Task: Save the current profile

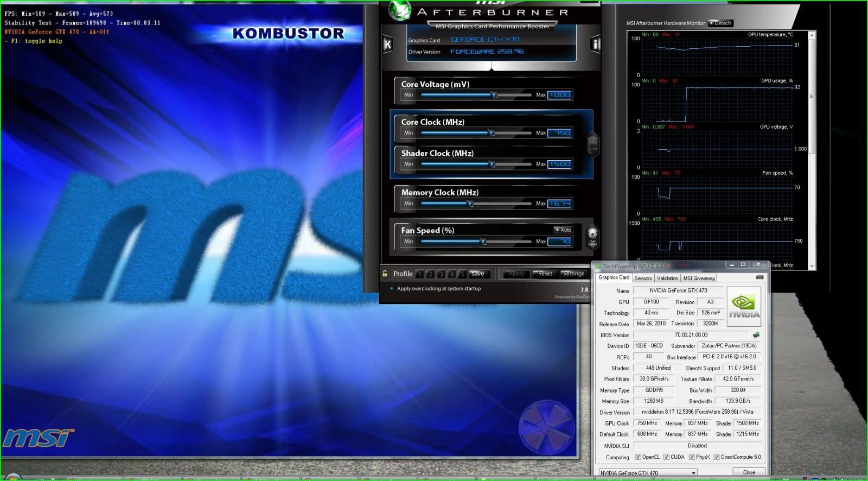Action: pos(480,274)
